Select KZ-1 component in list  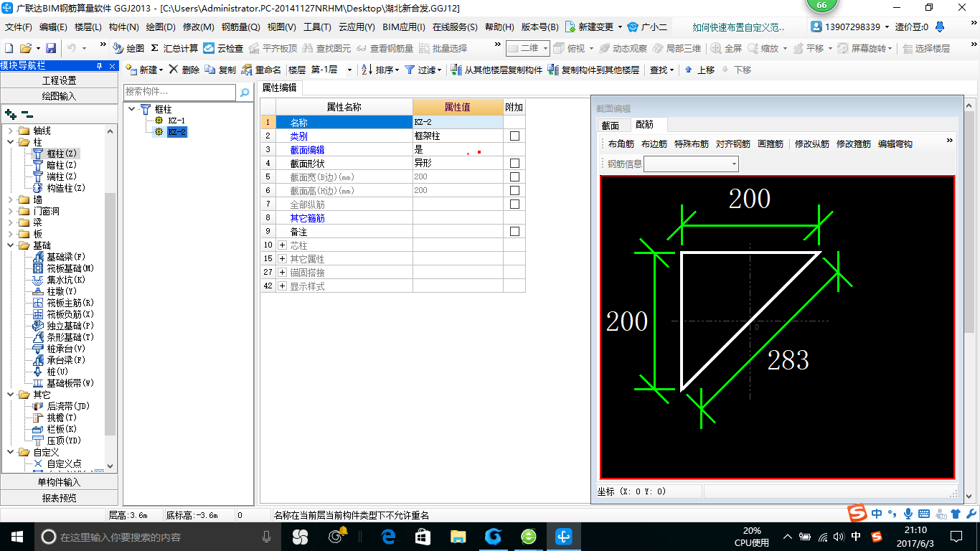point(170,121)
